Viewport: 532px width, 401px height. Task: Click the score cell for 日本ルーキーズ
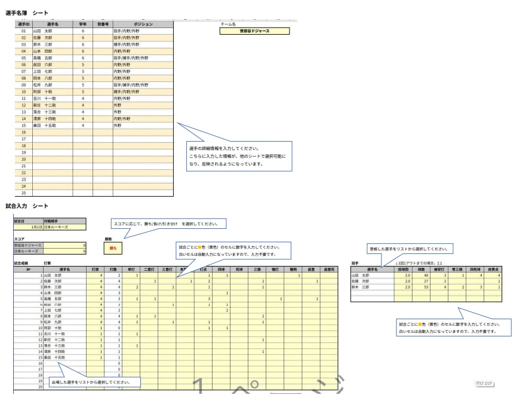coord(64,251)
